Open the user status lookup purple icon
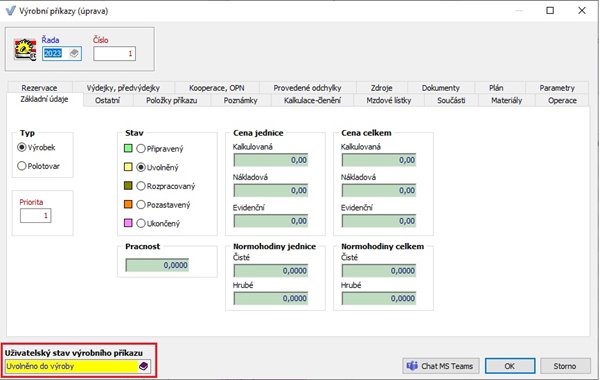Image resolution: width=600 pixels, height=380 pixels. pyautogui.click(x=143, y=366)
